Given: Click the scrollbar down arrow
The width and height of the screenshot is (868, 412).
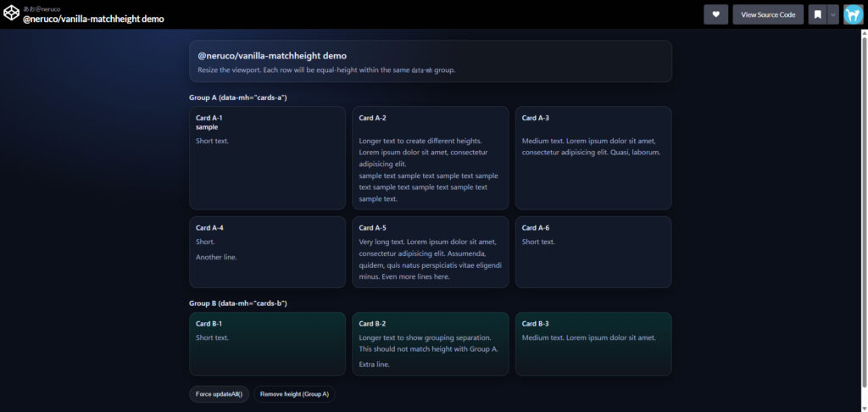Looking at the screenshot, I should [864, 408].
